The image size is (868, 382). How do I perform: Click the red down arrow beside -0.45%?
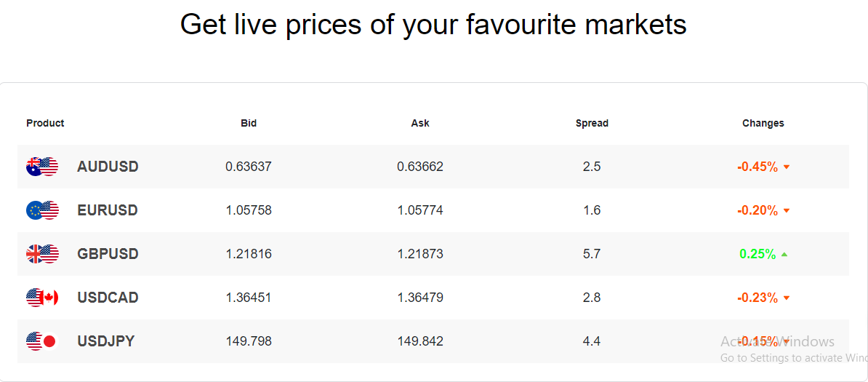(786, 167)
